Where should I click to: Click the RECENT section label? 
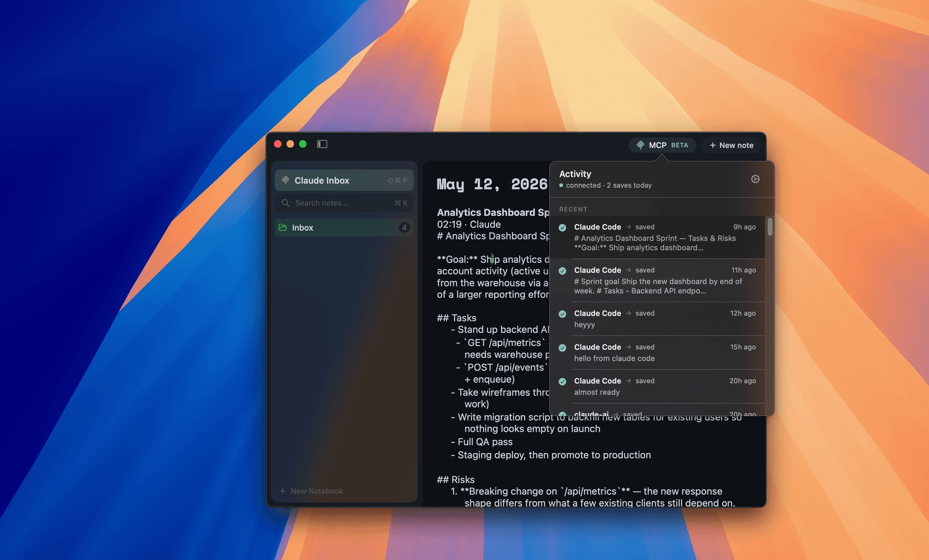coord(573,209)
